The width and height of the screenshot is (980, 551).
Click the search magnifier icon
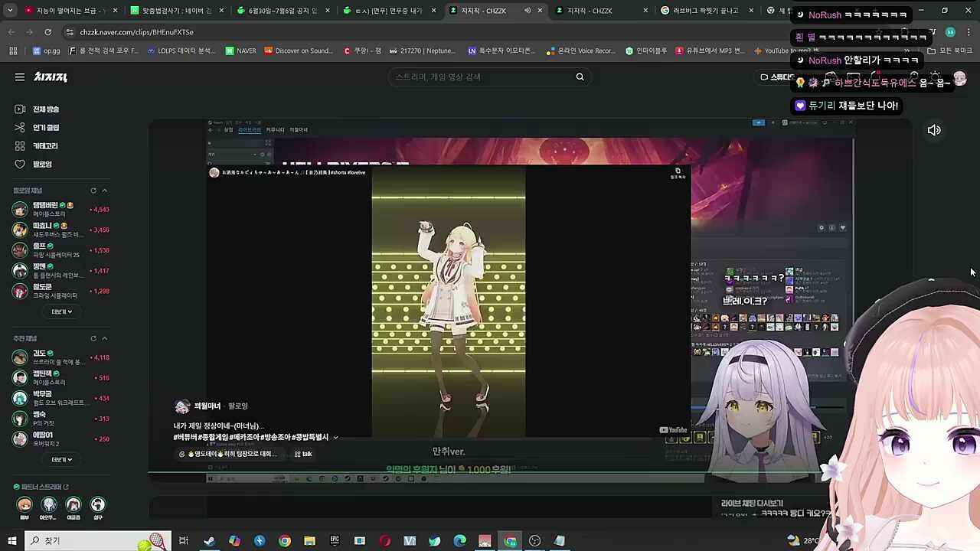point(580,77)
